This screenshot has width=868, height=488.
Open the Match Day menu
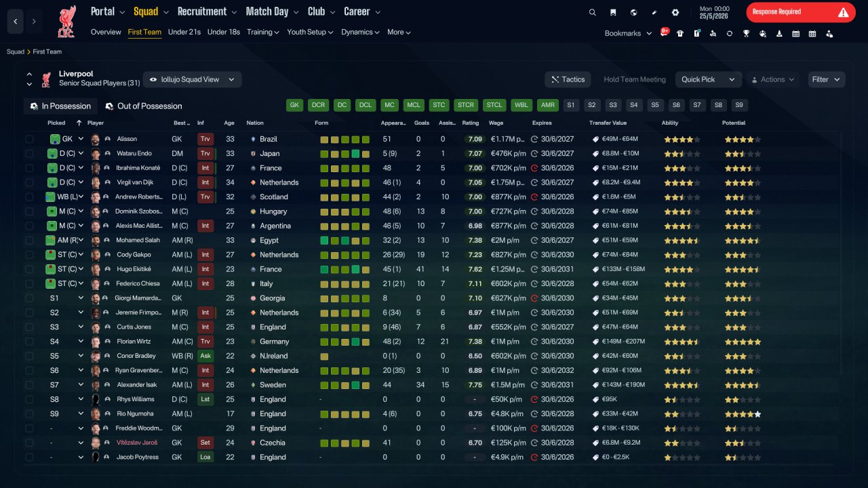pos(271,12)
